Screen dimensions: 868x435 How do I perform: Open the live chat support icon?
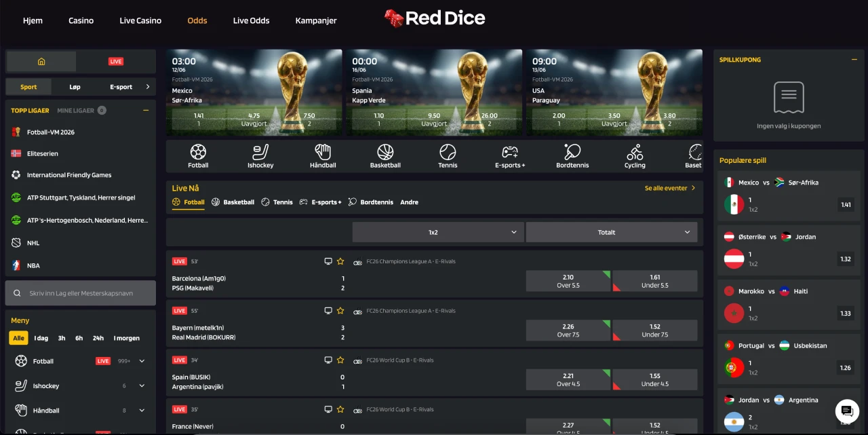(x=846, y=411)
